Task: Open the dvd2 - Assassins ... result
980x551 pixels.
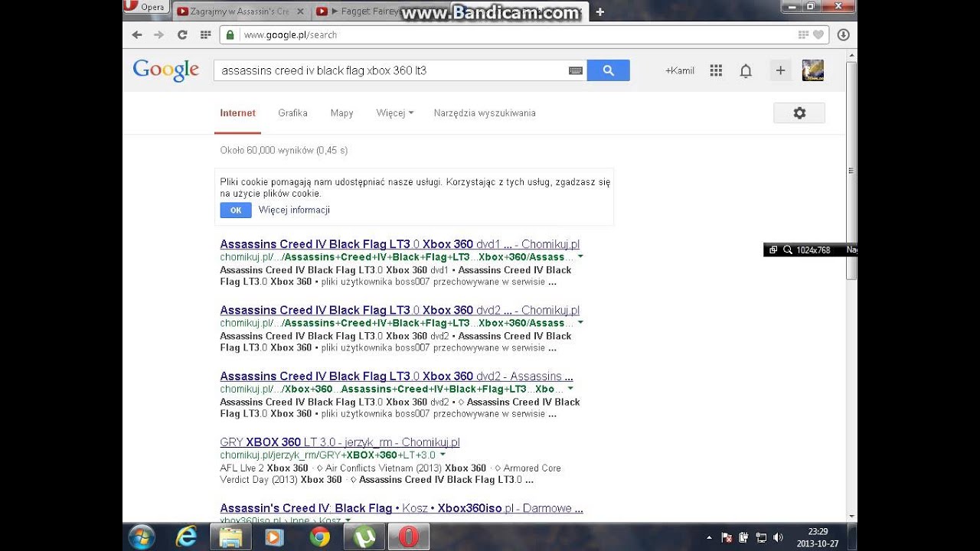Action: point(397,377)
